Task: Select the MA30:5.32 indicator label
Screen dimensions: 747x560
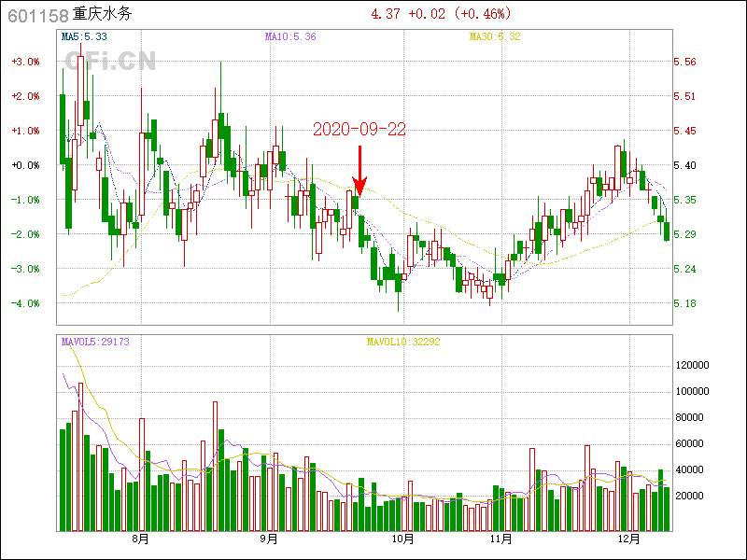Action: coord(495,36)
